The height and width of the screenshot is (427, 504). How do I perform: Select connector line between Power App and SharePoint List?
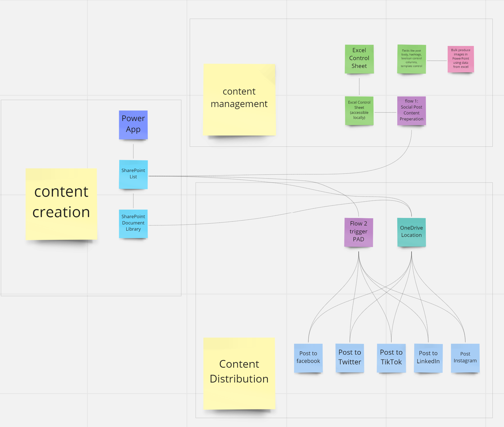[x=133, y=151]
